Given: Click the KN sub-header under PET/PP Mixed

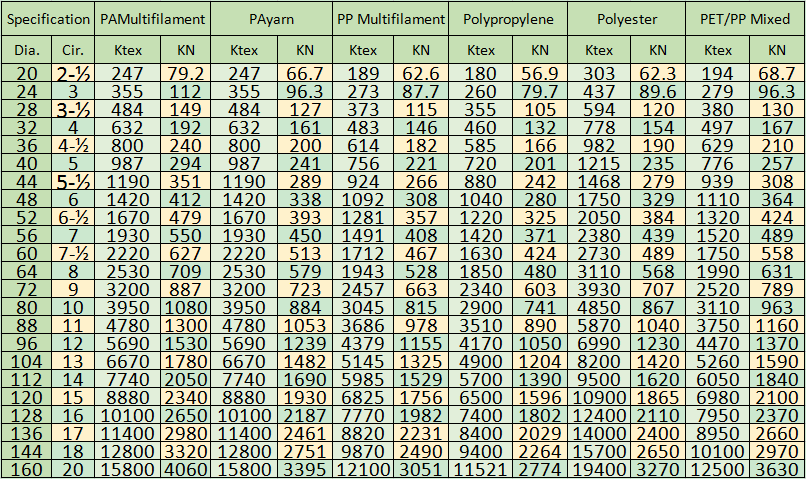Looking at the screenshot, I should coord(776,50).
